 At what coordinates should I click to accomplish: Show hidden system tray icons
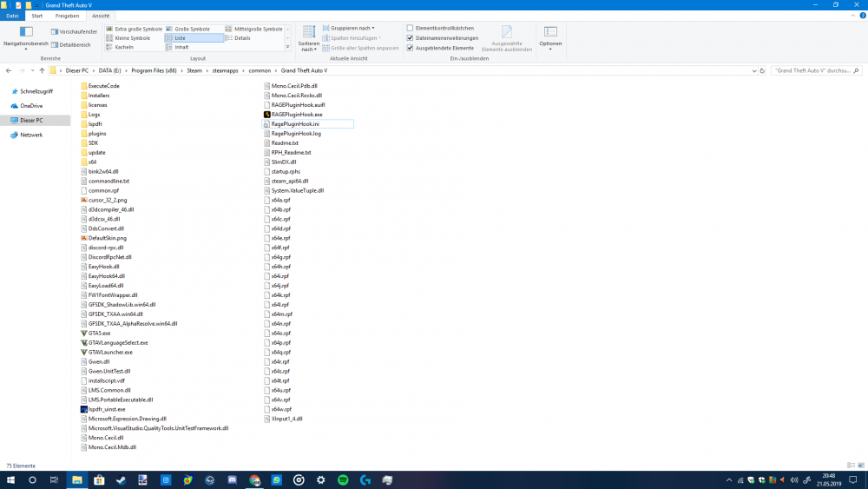729,480
